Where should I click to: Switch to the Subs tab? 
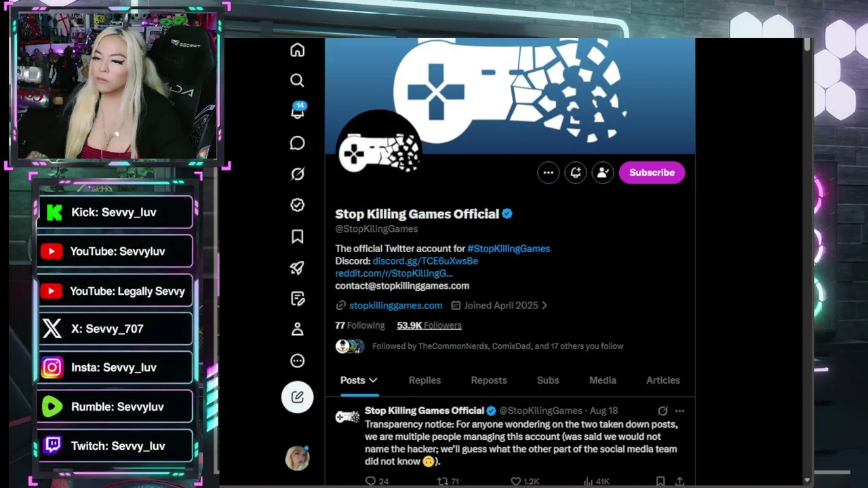(x=548, y=380)
